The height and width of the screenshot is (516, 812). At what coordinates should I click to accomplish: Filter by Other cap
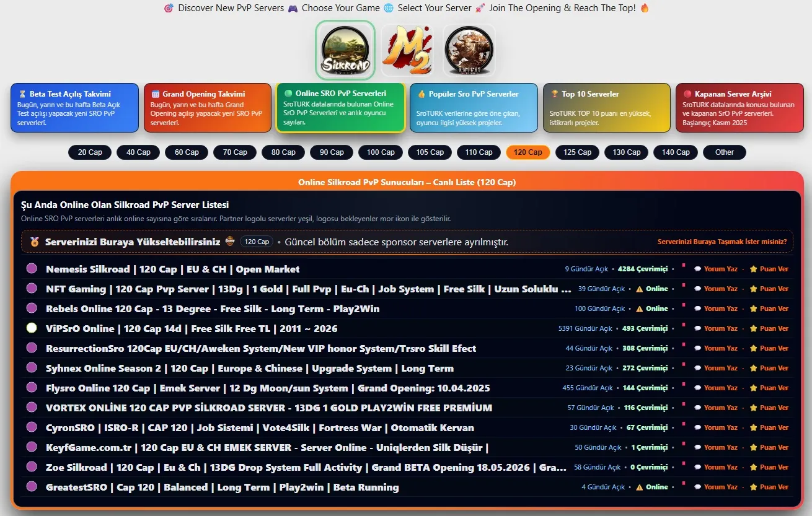click(x=725, y=152)
